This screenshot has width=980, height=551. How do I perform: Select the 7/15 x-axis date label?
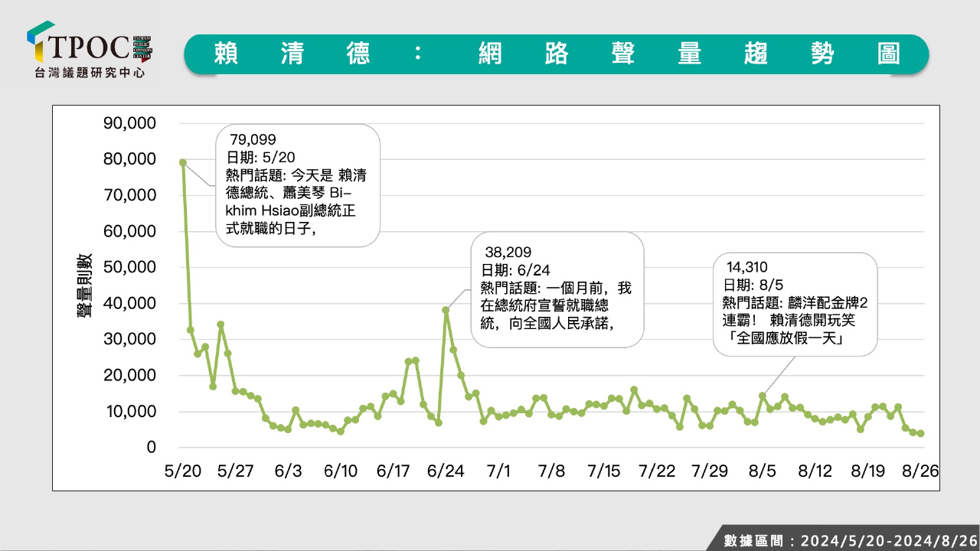605,471
